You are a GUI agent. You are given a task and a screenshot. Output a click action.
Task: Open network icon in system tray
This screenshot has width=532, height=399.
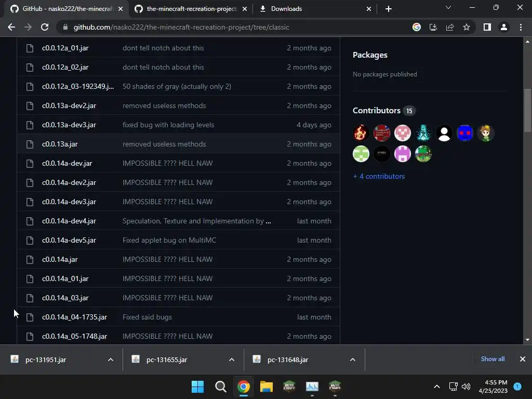453,387
